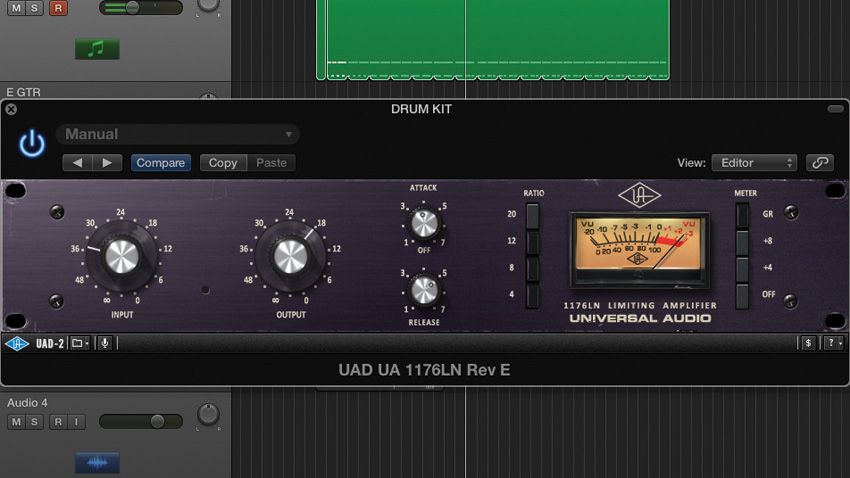Click UAD UA 1176LN Rev E label

(424, 370)
